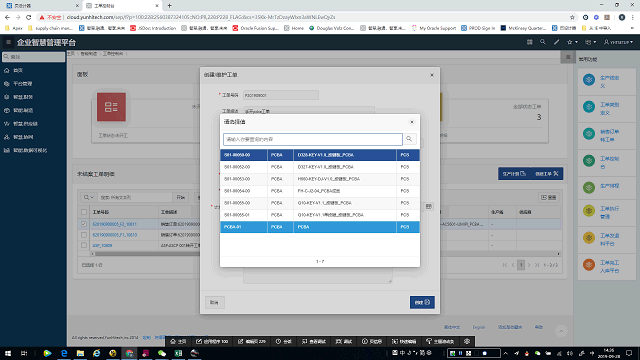Open the apps grid icon in the top header

tap(529, 42)
